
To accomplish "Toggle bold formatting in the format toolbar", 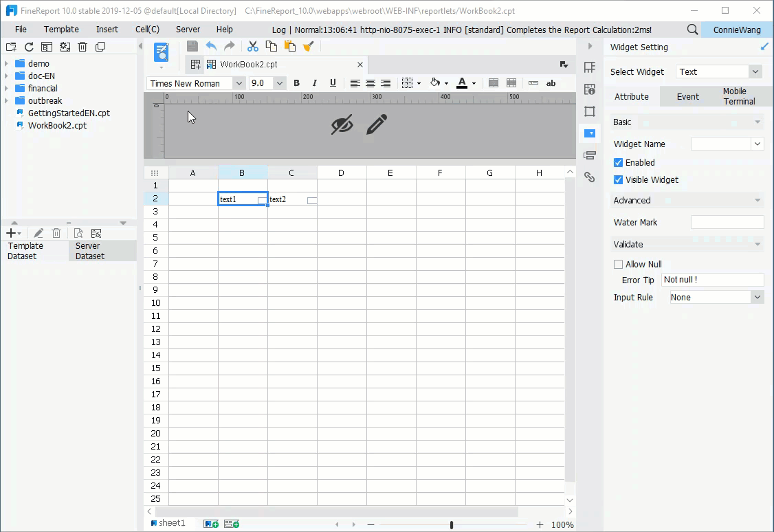I will coord(296,82).
